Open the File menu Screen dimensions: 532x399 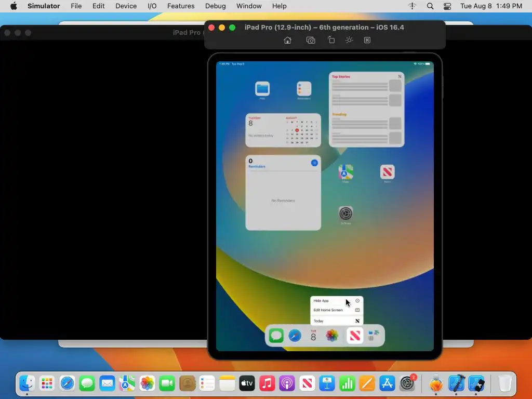[x=76, y=6]
